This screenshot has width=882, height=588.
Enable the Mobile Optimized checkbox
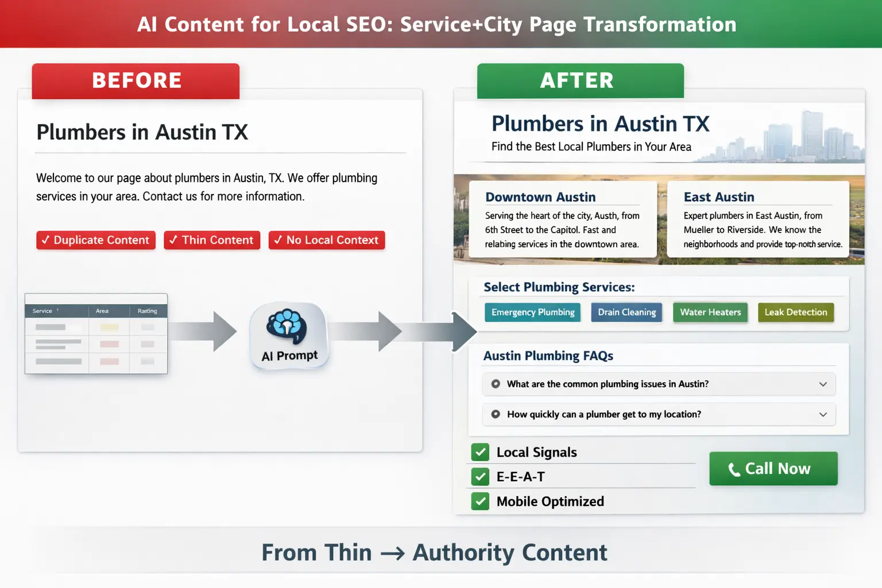tap(480, 501)
